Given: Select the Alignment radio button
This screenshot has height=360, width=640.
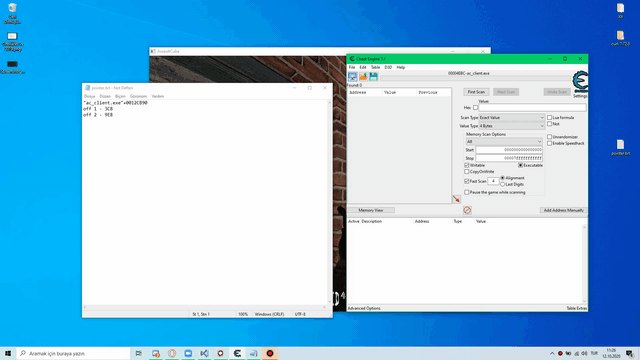Looking at the screenshot, I should [502, 178].
